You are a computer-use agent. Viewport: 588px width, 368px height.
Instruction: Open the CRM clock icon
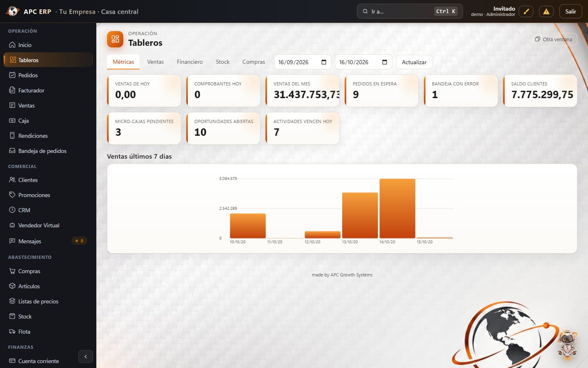coord(12,210)
